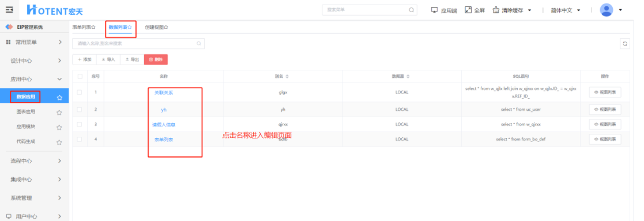Collapse the sidebar with hamburger icon

[9, 10]
